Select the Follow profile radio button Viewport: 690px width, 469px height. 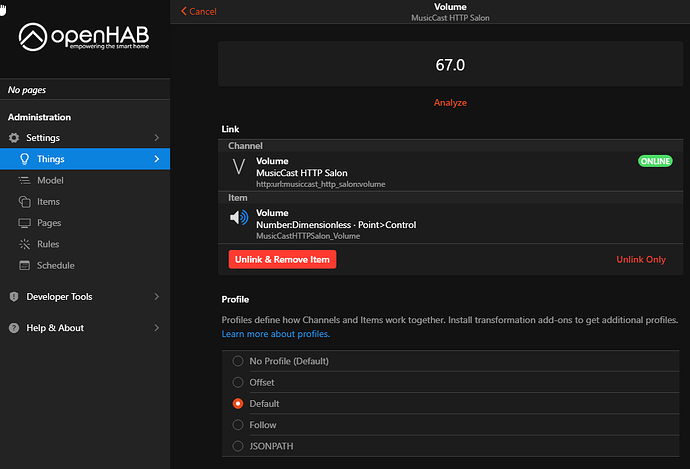tap(238, 425)
